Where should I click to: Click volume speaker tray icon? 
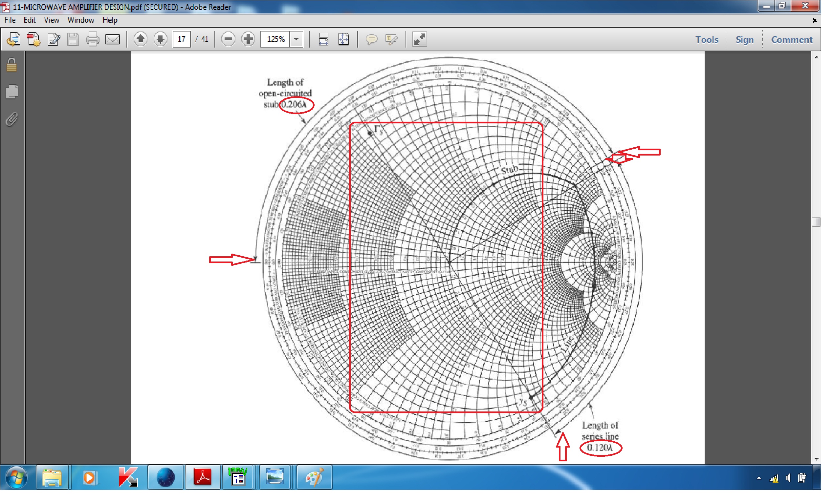pyautogui.click(x=788, y=478)
